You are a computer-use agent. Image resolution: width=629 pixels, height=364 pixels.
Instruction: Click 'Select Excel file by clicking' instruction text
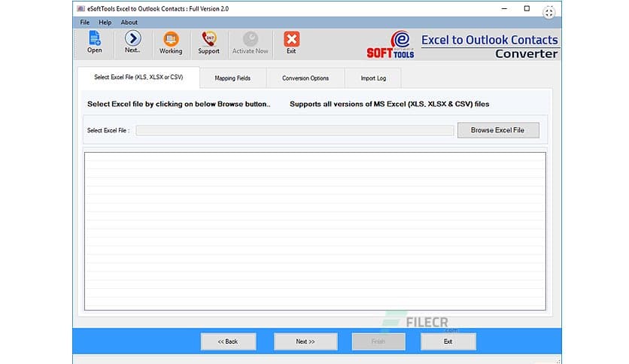(x=179, y=105)
